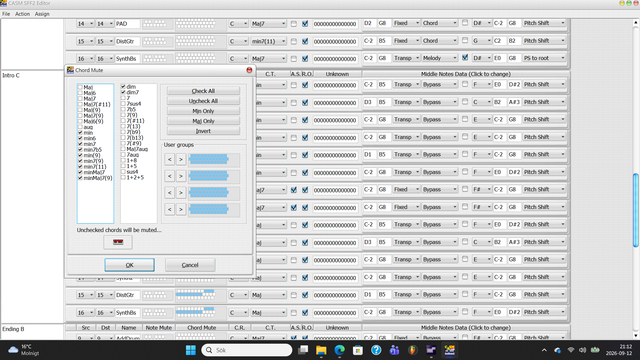This screenshot has height=360, width=640.
Task: Click the Invert button
Action: (203, 131)
